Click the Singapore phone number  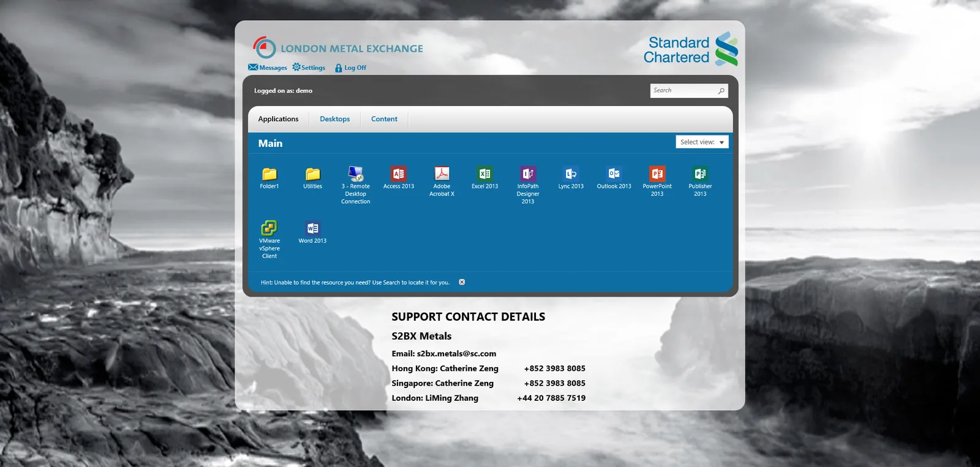tap(555, 383)
